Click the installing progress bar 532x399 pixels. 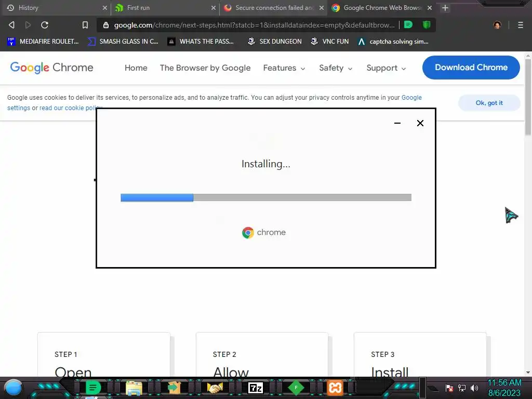pyautogui.click(x=266, y=197)
